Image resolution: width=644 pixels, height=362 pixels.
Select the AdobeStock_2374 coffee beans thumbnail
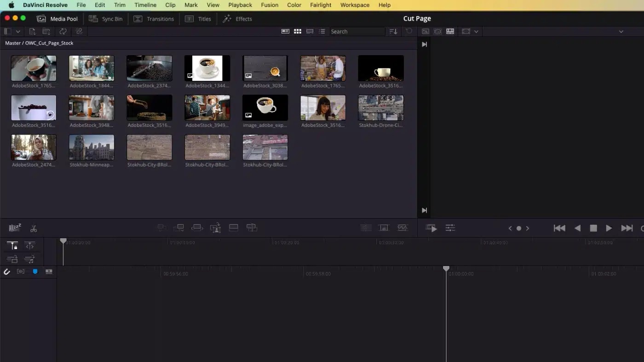point(149,68)
